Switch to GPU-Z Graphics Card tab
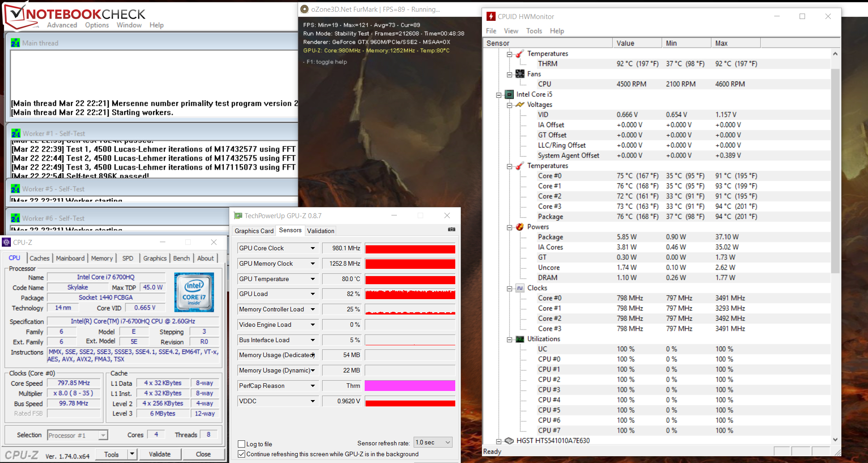 click(x=254, y=231)
